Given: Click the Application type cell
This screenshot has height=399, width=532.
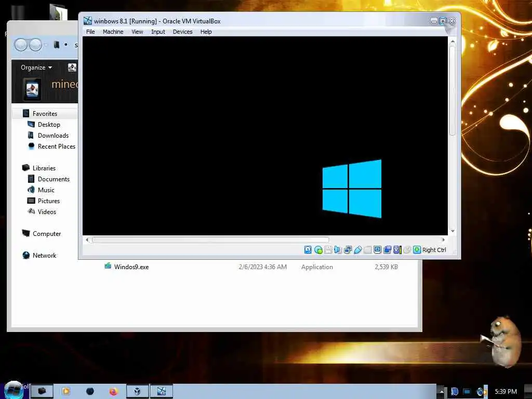Looking at the screenshot, I should 317,267.
